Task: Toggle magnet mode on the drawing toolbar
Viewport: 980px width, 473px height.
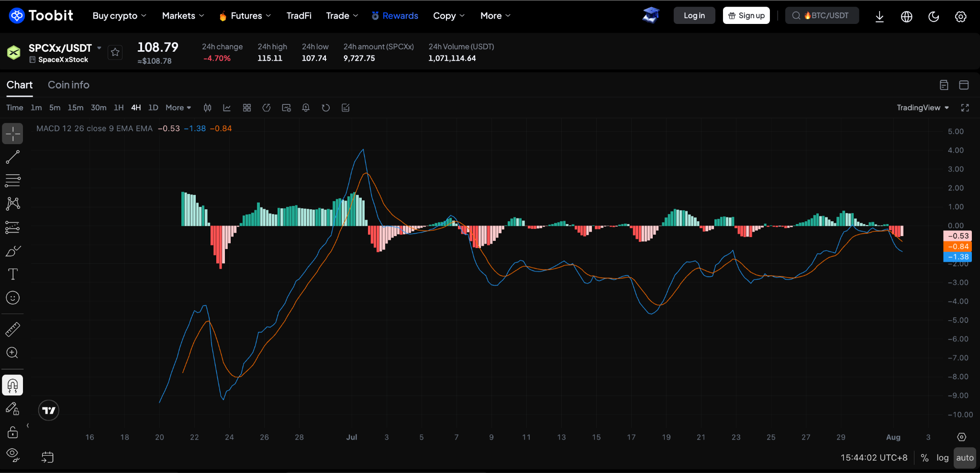Action: 12,385
